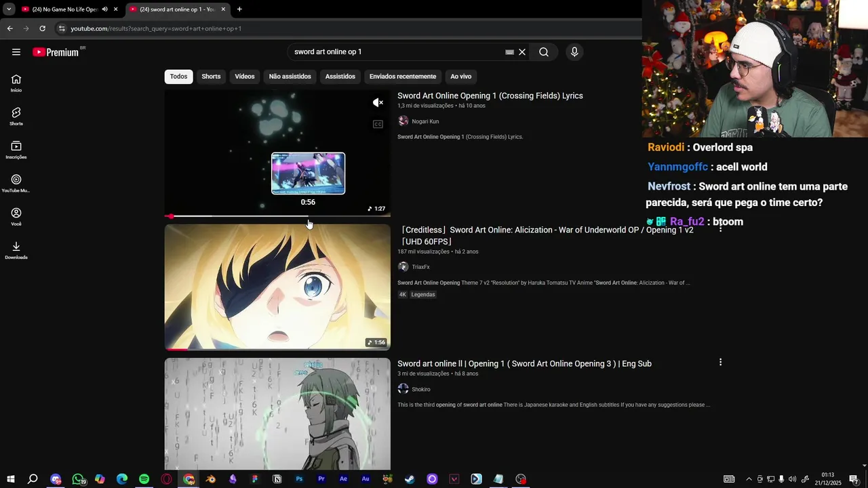
Task: Select the Shorts filter chip
Action: click(211, 77)
